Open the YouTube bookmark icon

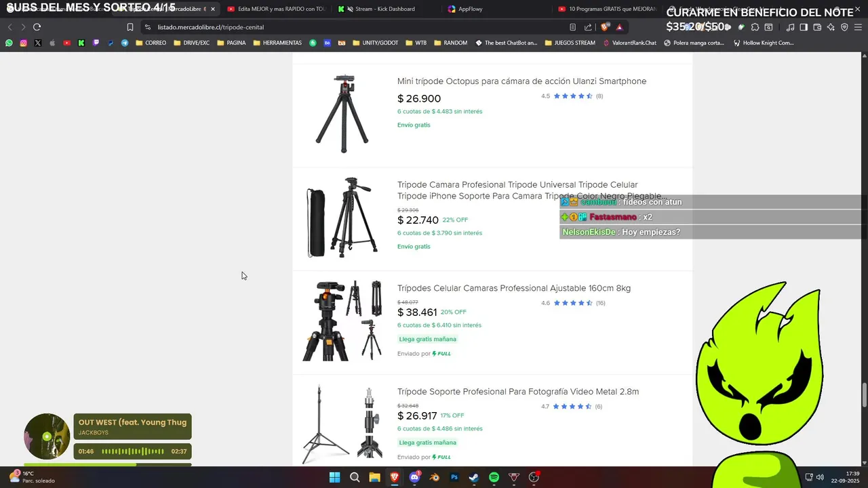coord(66,43)
